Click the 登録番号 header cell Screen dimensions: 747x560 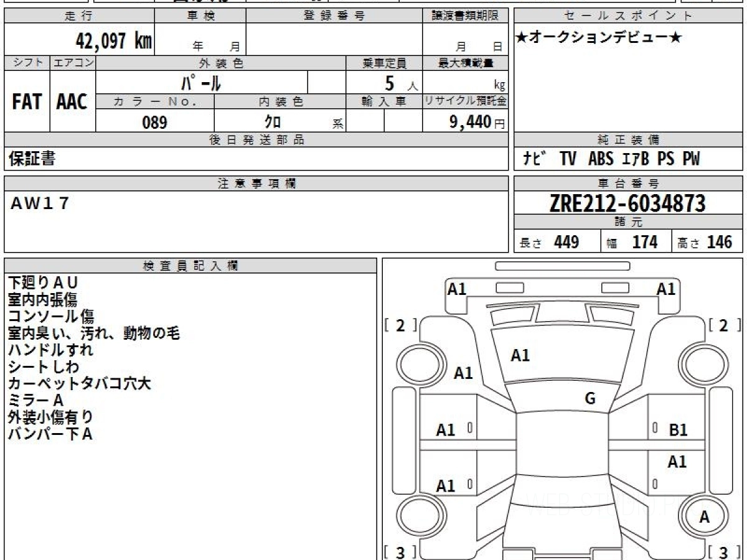tap(334, 16)
